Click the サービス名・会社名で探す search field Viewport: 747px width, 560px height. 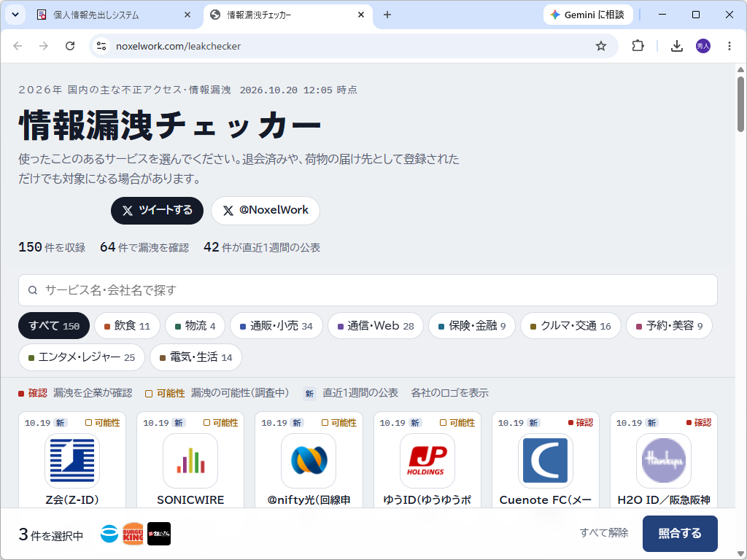[x=368, y=290]
